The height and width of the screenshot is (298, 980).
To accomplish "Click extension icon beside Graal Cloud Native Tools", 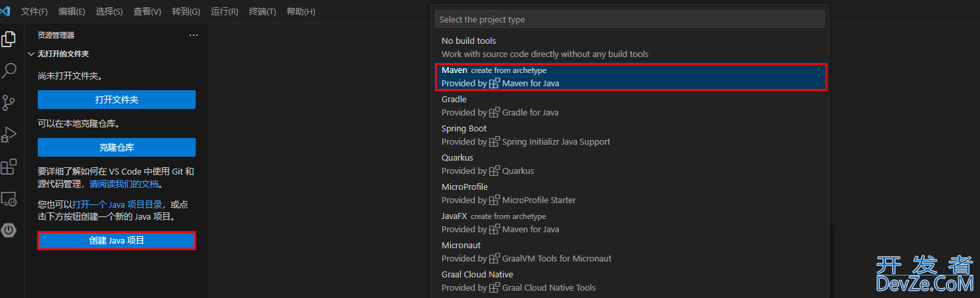I will click(x=495, y=287).
